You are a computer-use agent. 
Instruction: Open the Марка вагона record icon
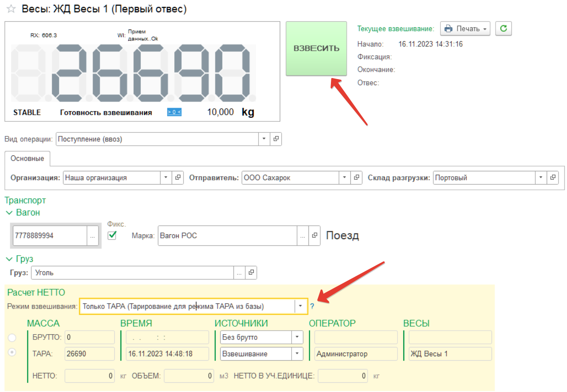(x=314, y=236)
